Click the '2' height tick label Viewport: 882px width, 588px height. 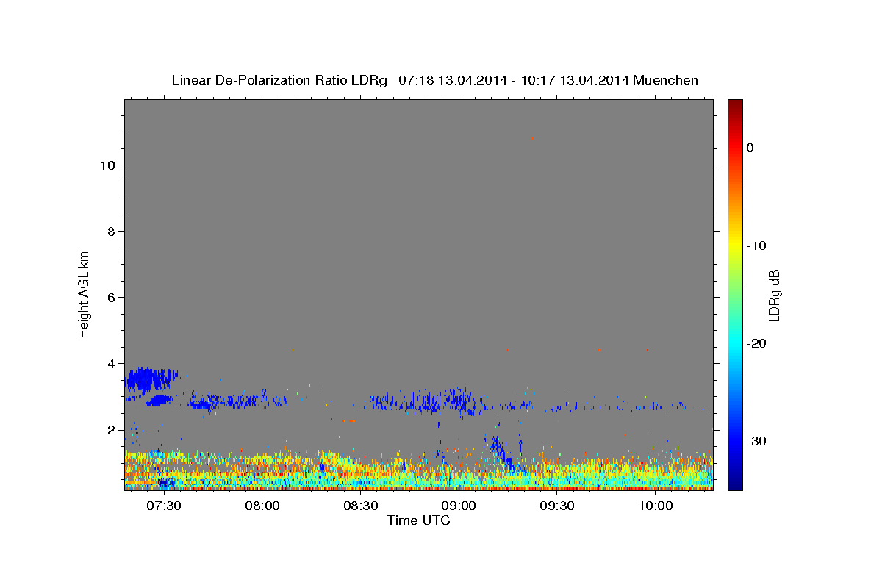click(x=112, y=430)
